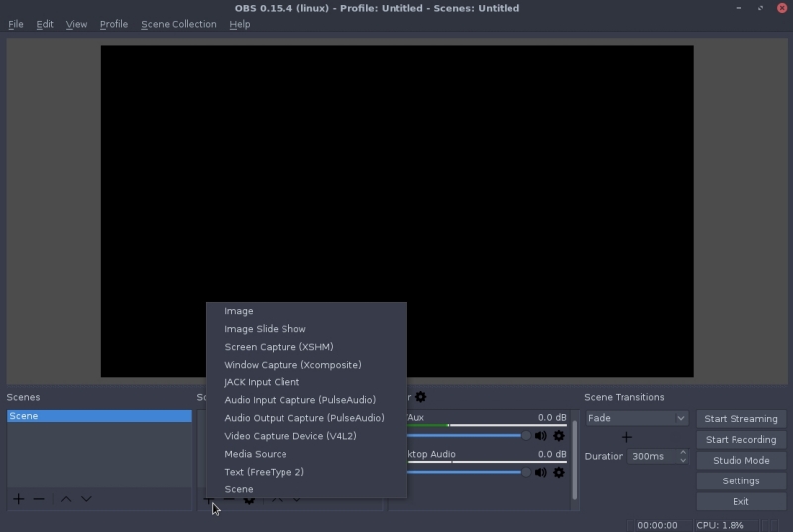
Task: Open the Fade transition dropdown
Action: [x=635, y=418]
